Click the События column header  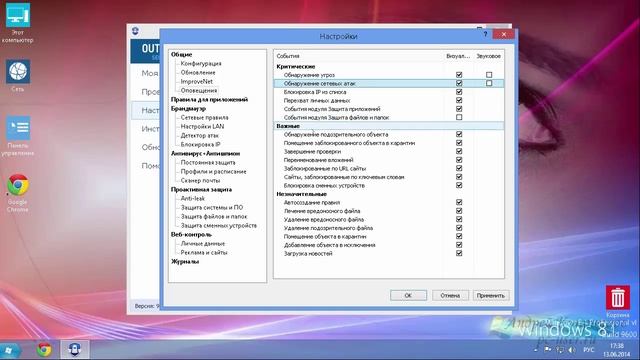pyautogui.click(x=288, y=56)
